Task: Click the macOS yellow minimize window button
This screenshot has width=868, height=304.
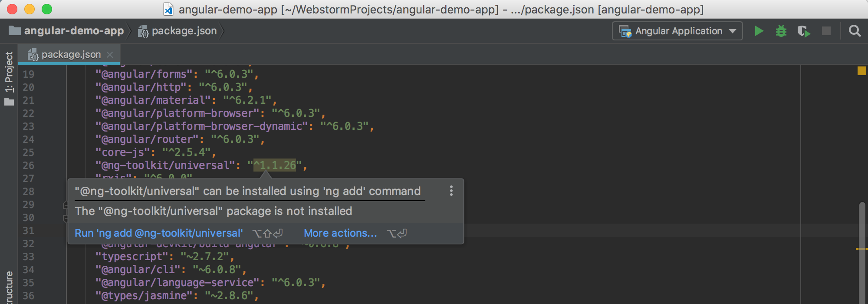Action: coord(30,9)
